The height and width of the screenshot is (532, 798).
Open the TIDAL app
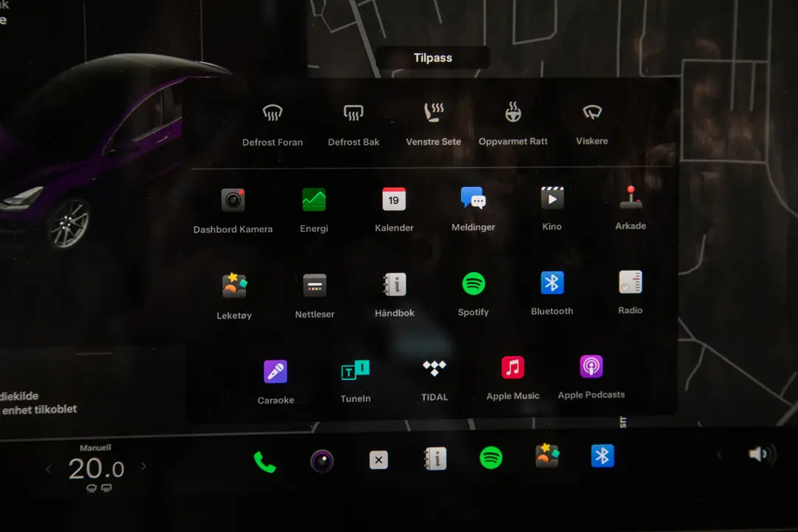click(x=434, y=380)
